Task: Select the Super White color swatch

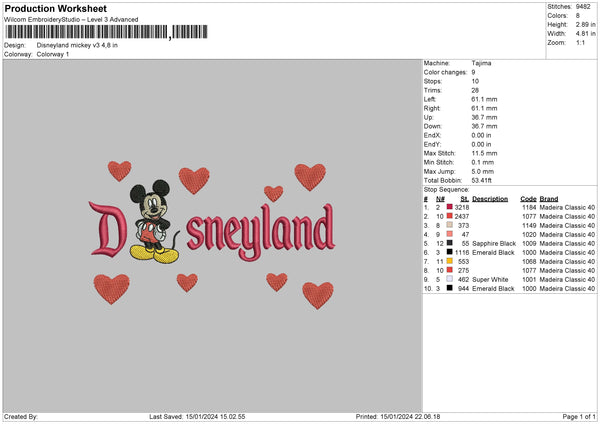Action: [x=450, y=279]
